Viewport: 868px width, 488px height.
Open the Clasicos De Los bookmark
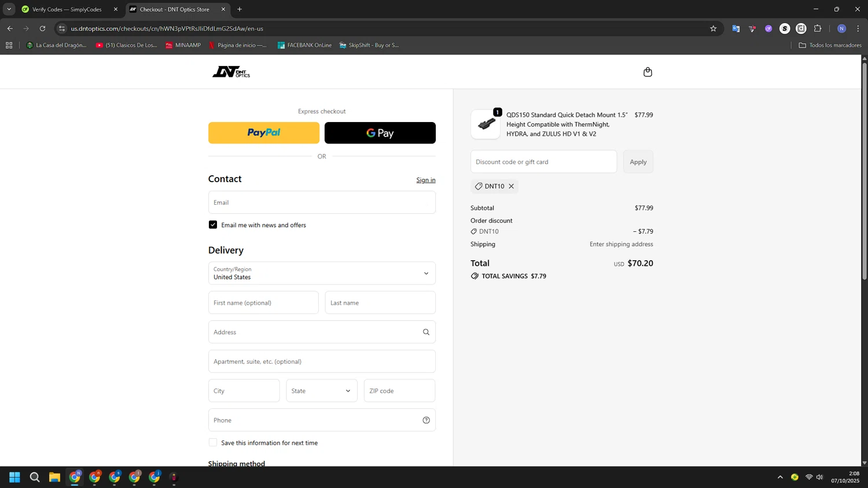126,45
